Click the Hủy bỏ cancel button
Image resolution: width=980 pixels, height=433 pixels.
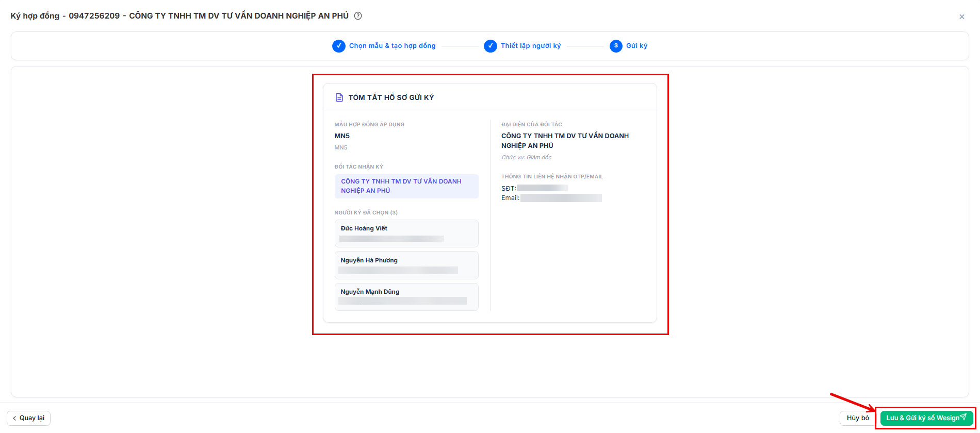point(858,418)
